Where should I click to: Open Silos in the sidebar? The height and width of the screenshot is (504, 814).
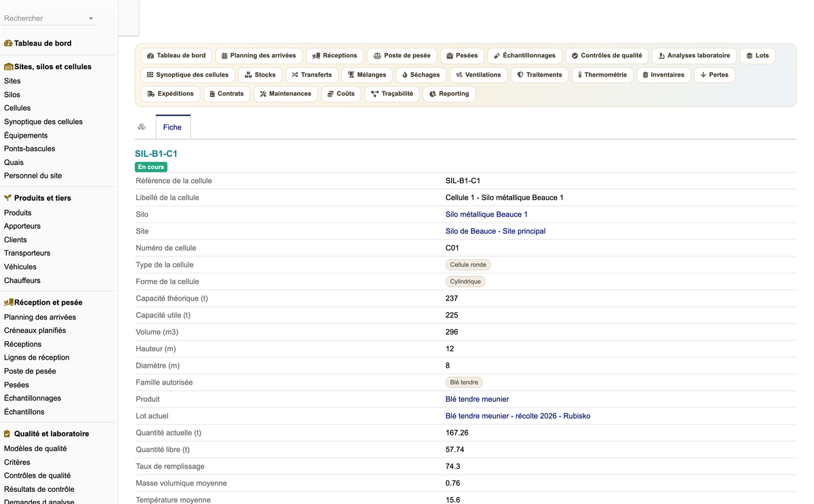tap(12, 95)
